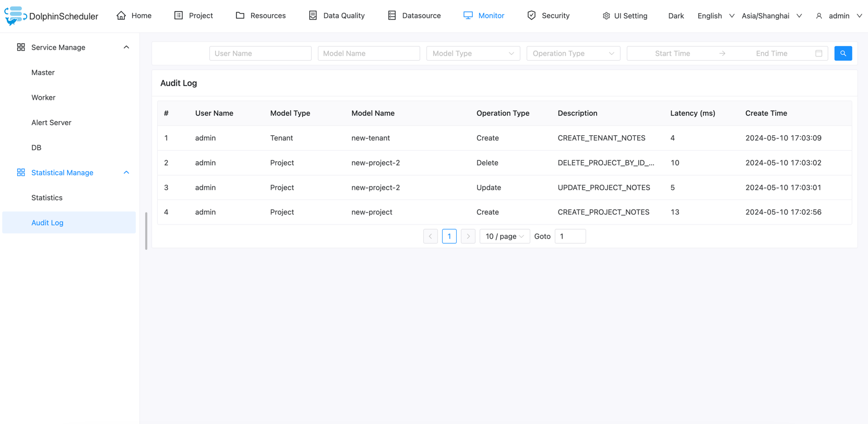
Task: Collapse the Service Manage section
Action: (126, 47)
